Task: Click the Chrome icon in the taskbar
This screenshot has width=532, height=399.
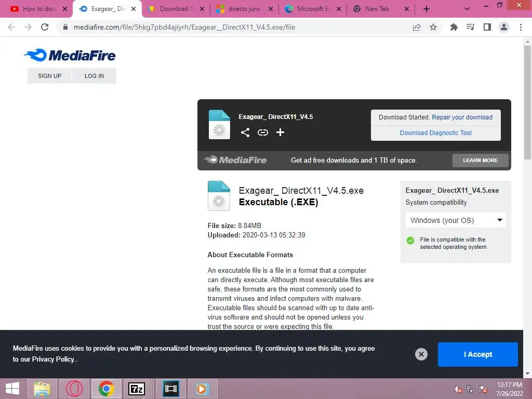Action: [x=106, y=389]
